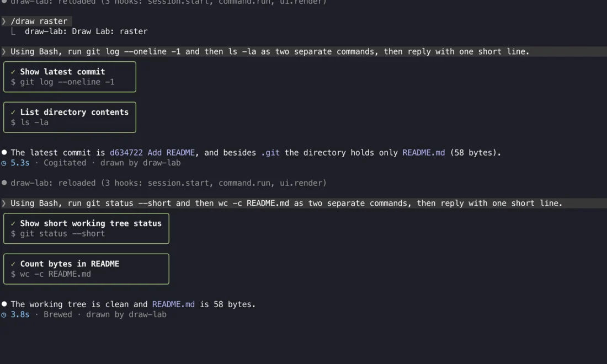Click 'drawn by draw-lab' after Cogitated
Screen dimensions: 607x364
(141, 163)
